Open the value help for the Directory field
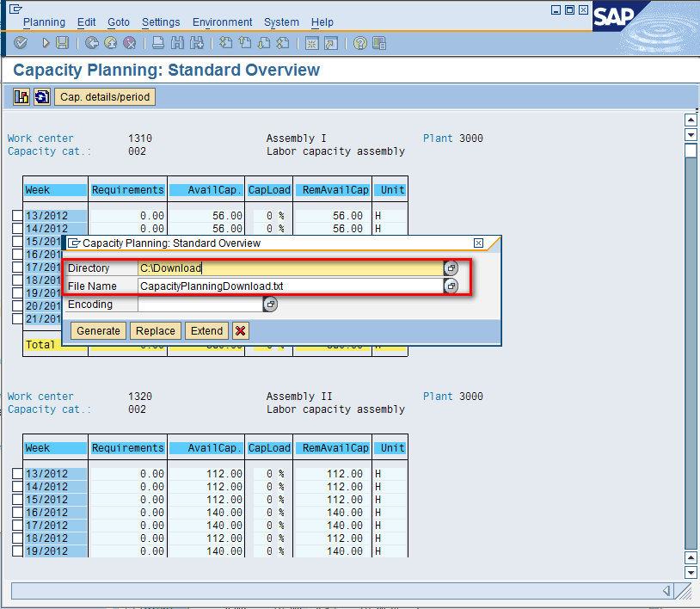Image resolution: width=700 pixels, height=609 pixels. coord(451,268)
